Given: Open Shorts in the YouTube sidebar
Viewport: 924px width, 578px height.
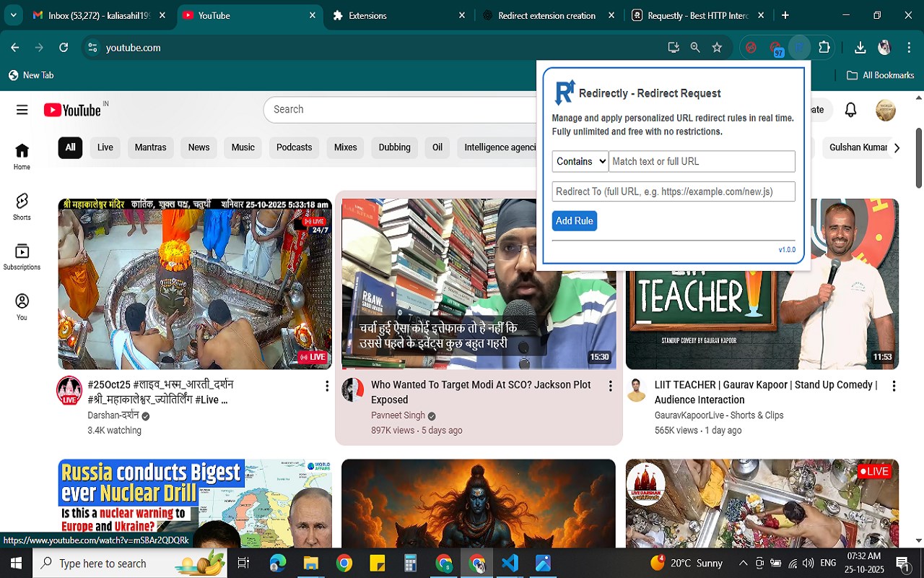Looking at the screenshot, I should (22, 207).
